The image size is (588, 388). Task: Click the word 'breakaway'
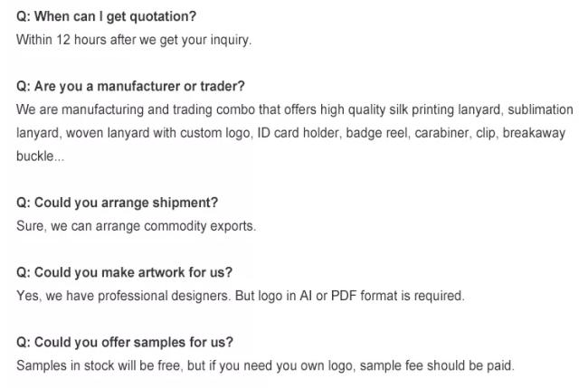pyautogui.click(x=534, y=133)
